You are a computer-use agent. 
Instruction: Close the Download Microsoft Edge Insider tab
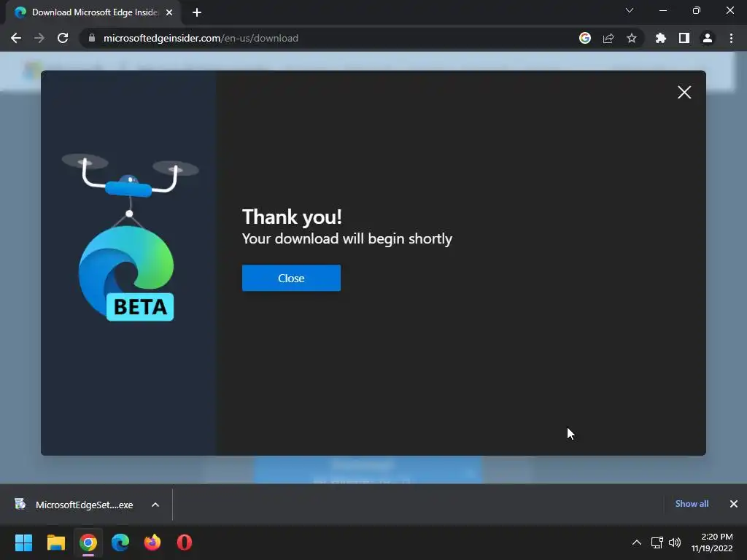pos(169,12)
